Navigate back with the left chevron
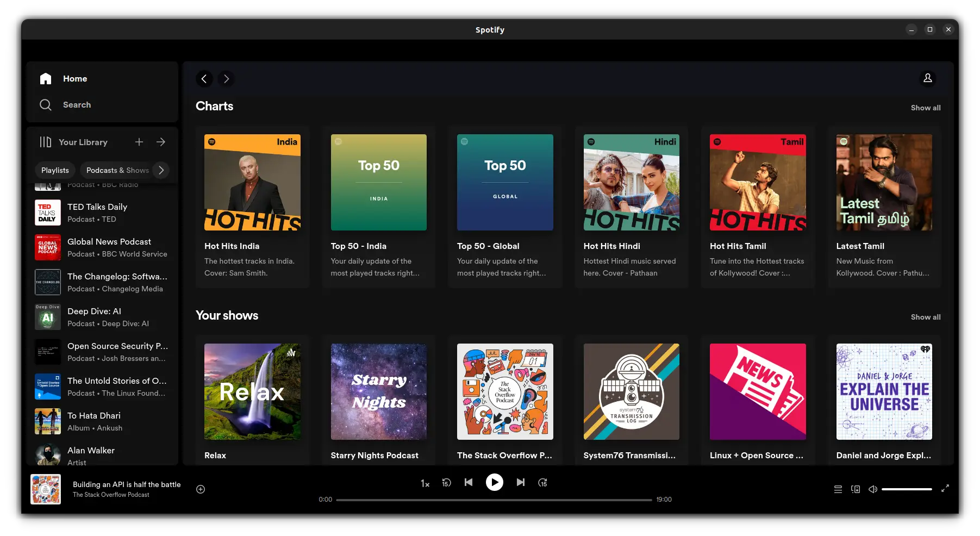Image resolution: width=980 pixels, height=536 pixels. point(204,79)
